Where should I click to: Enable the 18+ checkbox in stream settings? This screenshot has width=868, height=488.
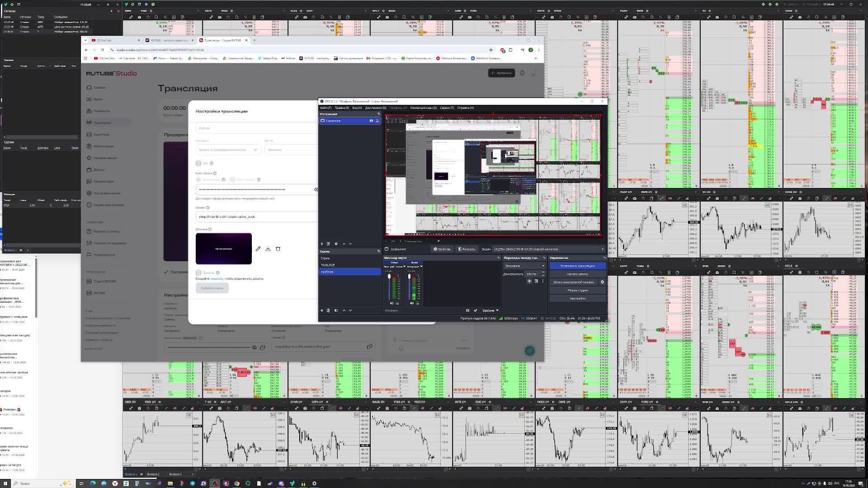point(198,163)
